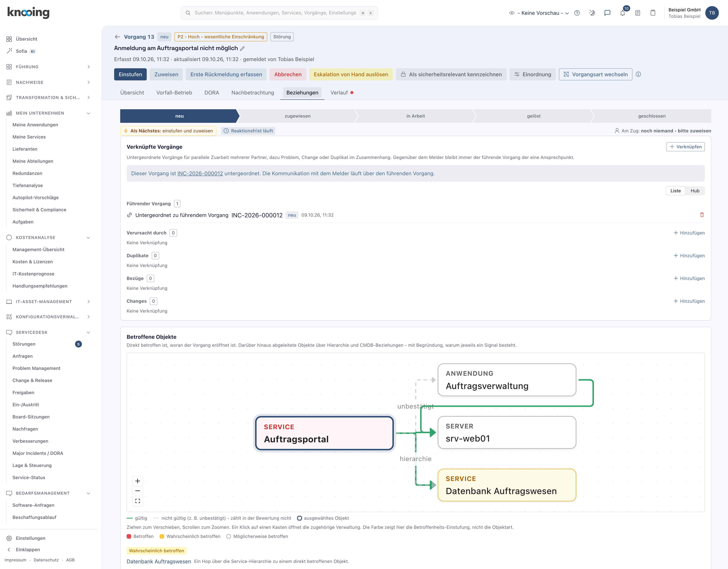Click the back arrow next to Vorgang 13
This screenshot has width=728, height=569.
(117, 37)
